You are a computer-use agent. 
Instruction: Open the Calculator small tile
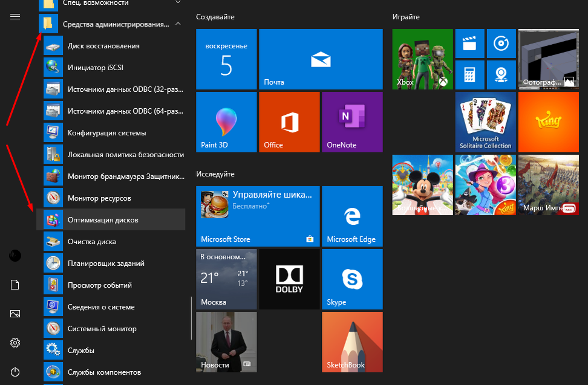pos(470,75)
